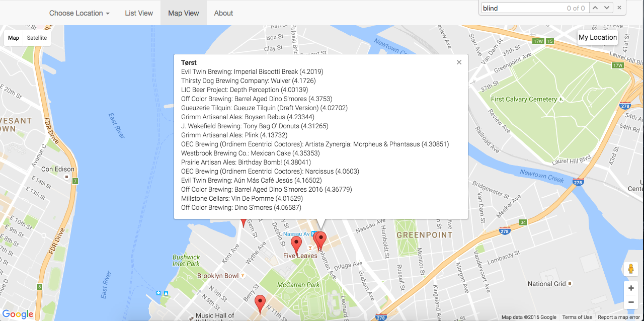Click Barrel Aged Dino S'mores 2016 entry
The image size is (644, 321).
pos(267,189)
